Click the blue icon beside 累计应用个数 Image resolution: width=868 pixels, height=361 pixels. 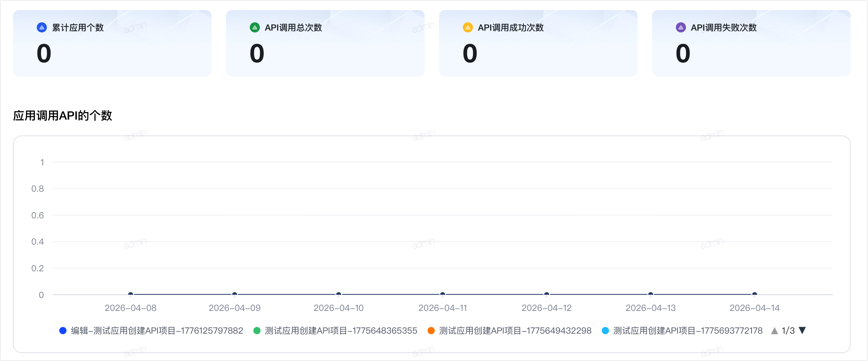tap(42, 27)
